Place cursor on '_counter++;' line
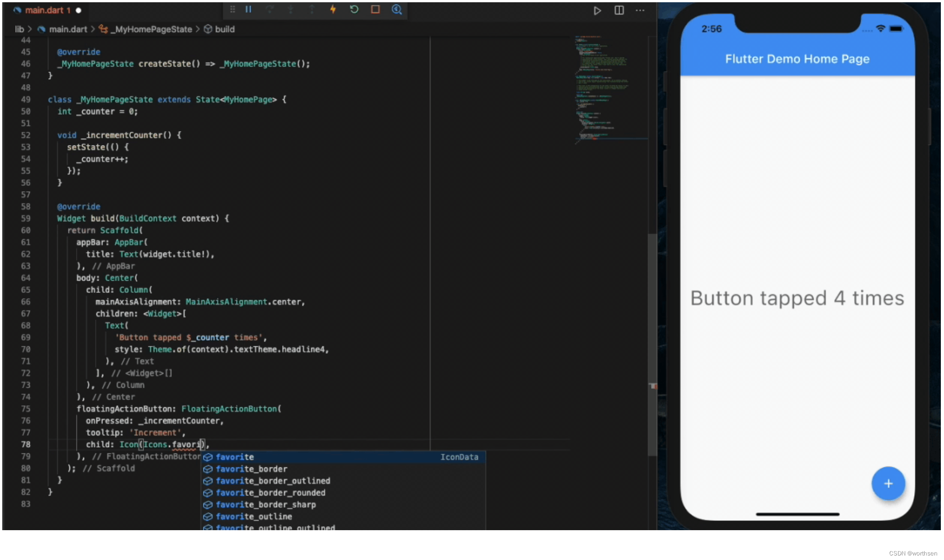 tap(102, 159)
